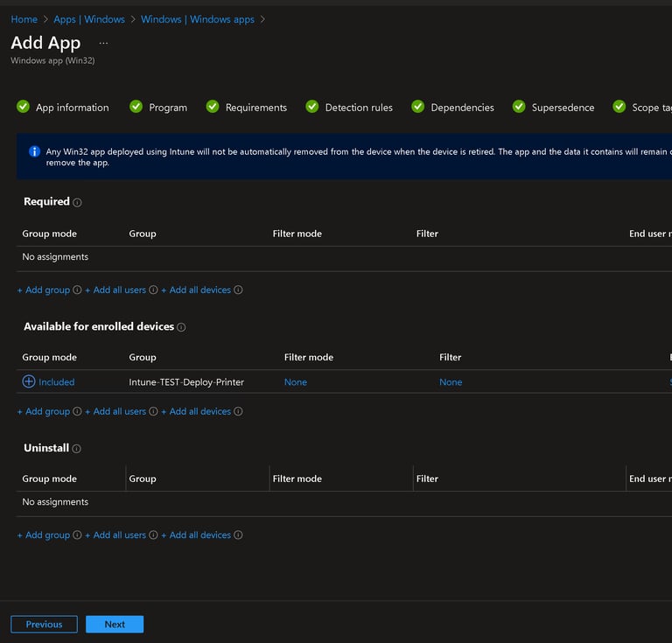
Task: Click the green check beside Requirements
Action: 213,106
